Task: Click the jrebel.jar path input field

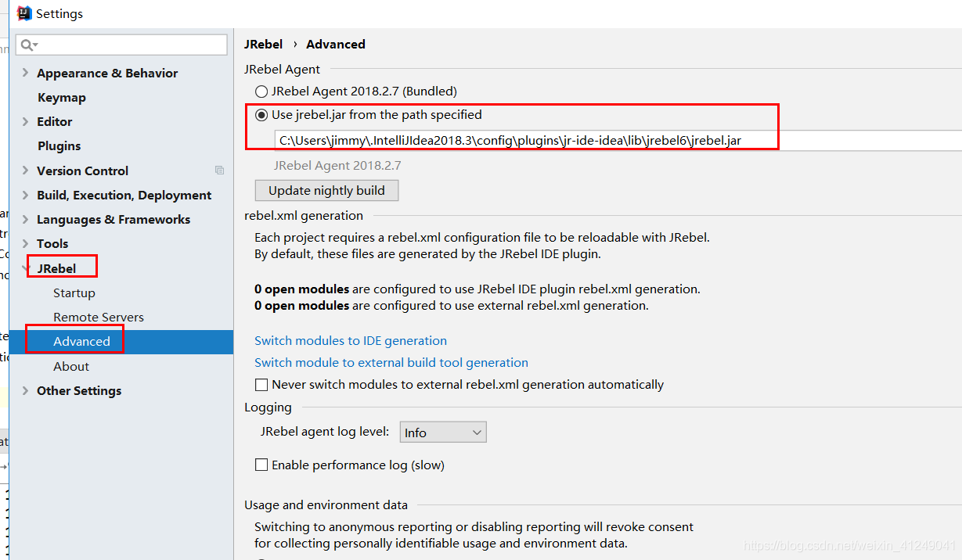Action: tap(618, 141)
